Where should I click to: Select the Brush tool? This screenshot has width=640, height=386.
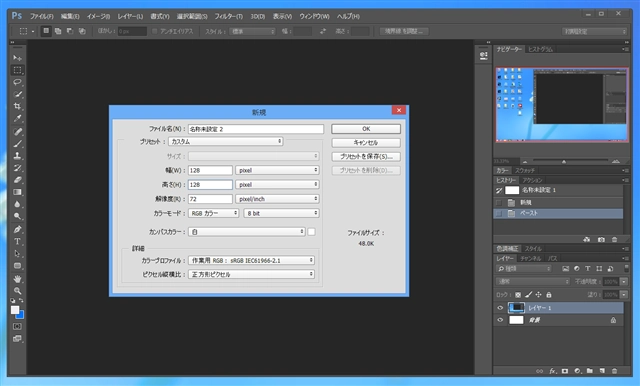(17, 144)
